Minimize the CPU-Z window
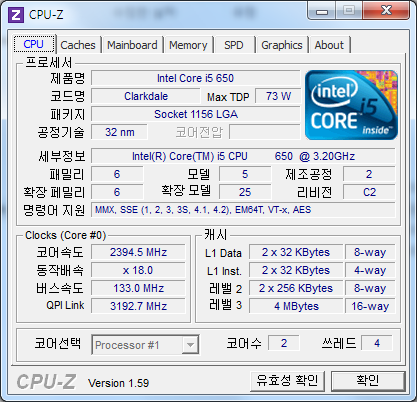 coord(322,12)
